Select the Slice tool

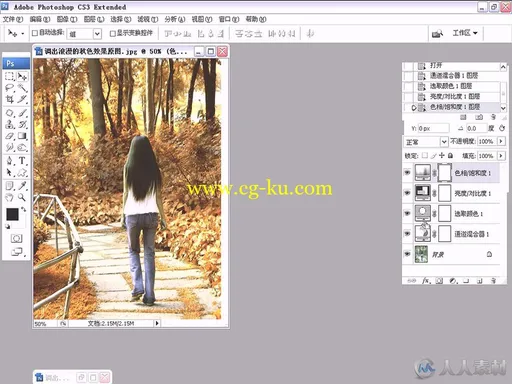[22, 99]
